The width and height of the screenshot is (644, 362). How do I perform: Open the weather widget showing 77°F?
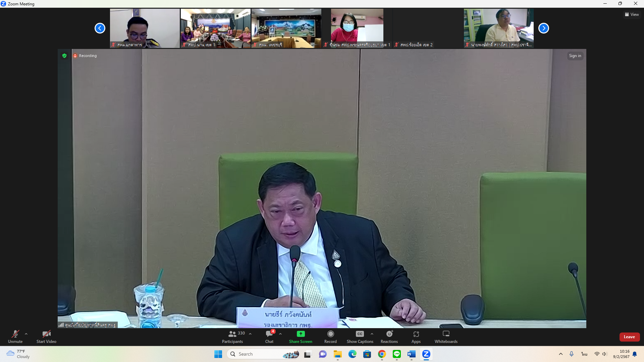click(x=18, y=354)
